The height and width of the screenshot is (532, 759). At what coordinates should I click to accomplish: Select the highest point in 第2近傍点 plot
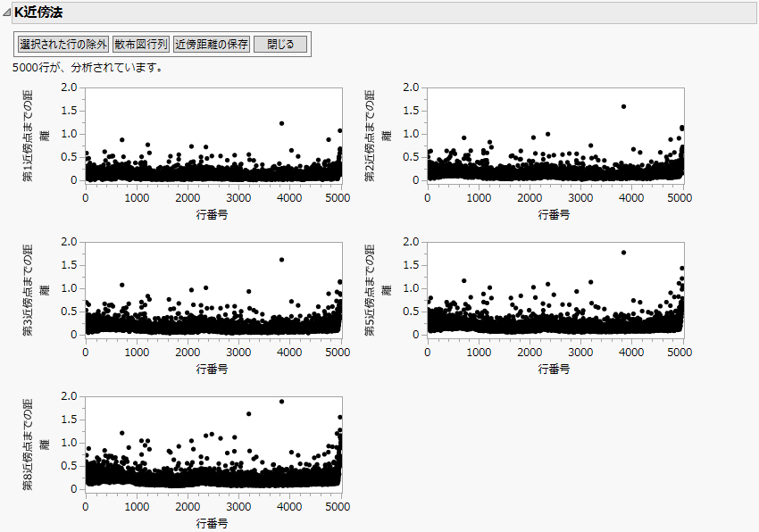(x=623, y=105)
